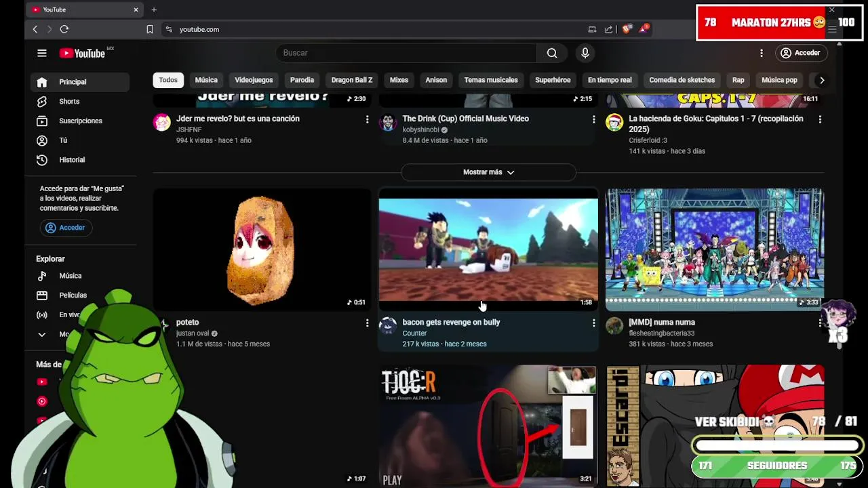
Task: Select the Mixes filter chip
Action: coord(399,80)
